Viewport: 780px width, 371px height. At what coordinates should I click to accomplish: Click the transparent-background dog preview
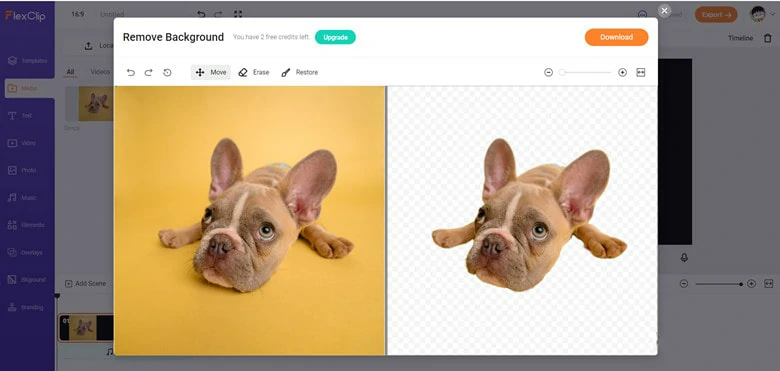(x=522, y=220)
